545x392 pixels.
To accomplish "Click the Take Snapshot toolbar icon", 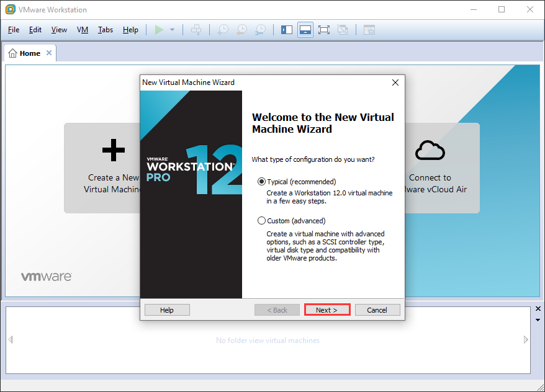I will [x=223, y=30].
